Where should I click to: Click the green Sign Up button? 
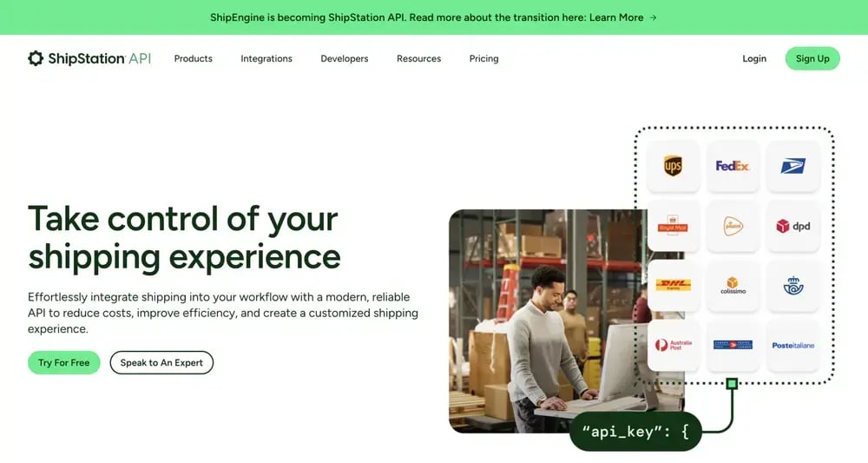(812, 59)
